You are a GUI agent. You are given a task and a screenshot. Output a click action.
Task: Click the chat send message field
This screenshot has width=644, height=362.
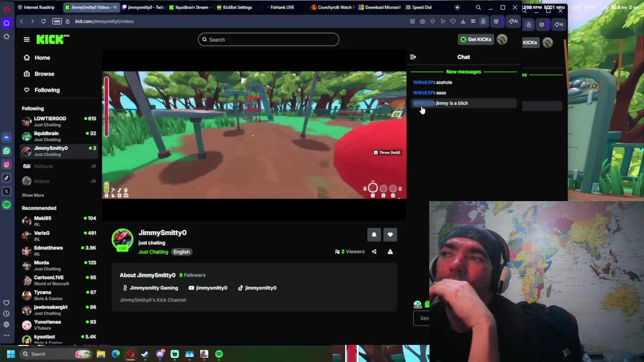[x=422, y=318]
